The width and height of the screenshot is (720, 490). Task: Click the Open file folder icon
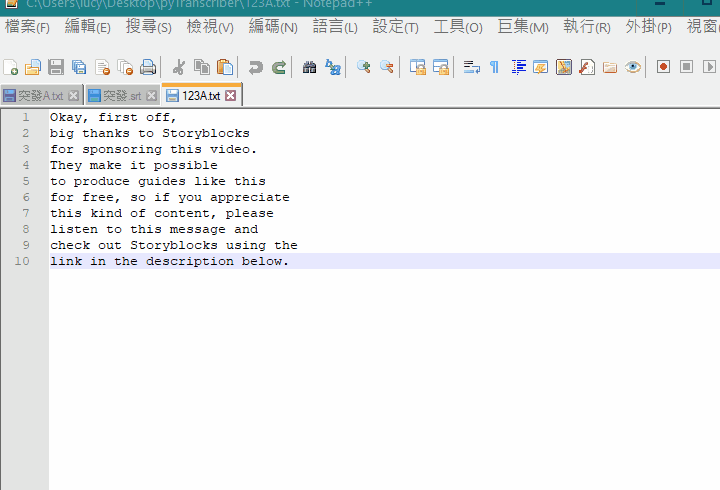click(33, 68)
